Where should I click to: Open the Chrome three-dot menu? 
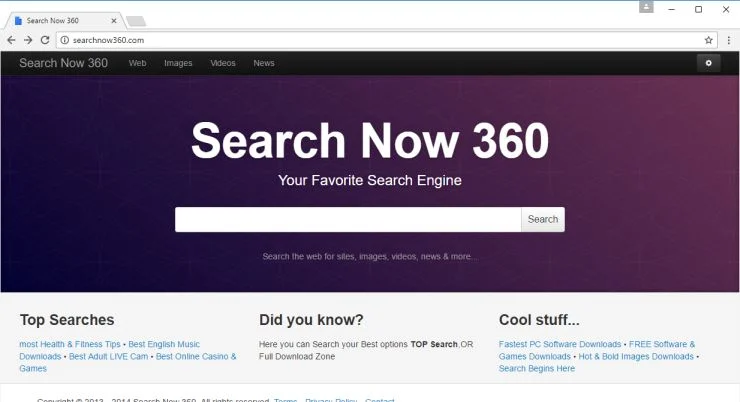729,40
